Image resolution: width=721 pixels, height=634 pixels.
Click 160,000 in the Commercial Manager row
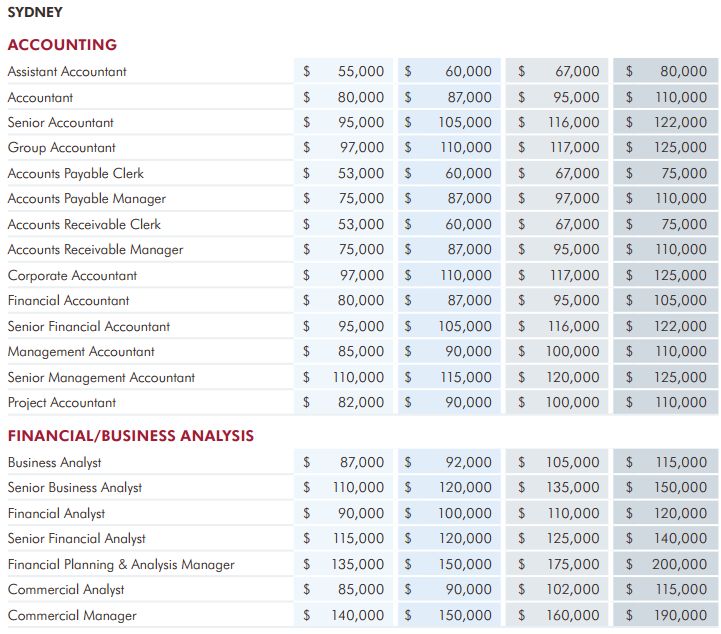tap(573, 616)
